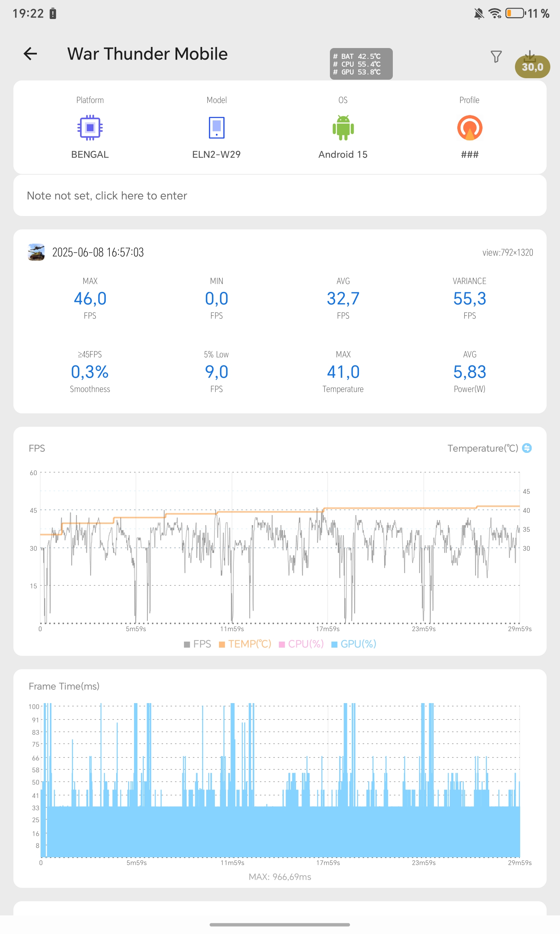
Task: Tap the MAX 46,0 FPS value
Action: tap(90, 299)
